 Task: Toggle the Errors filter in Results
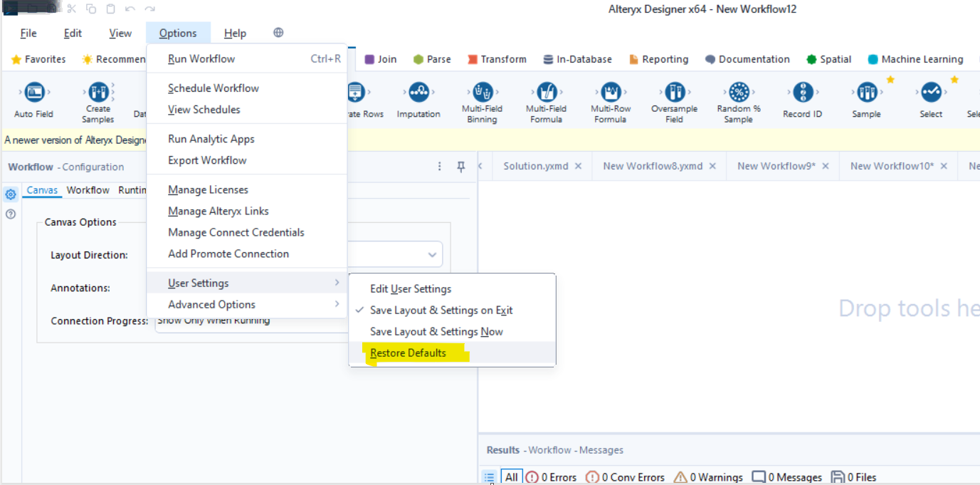tap(551, 477)
